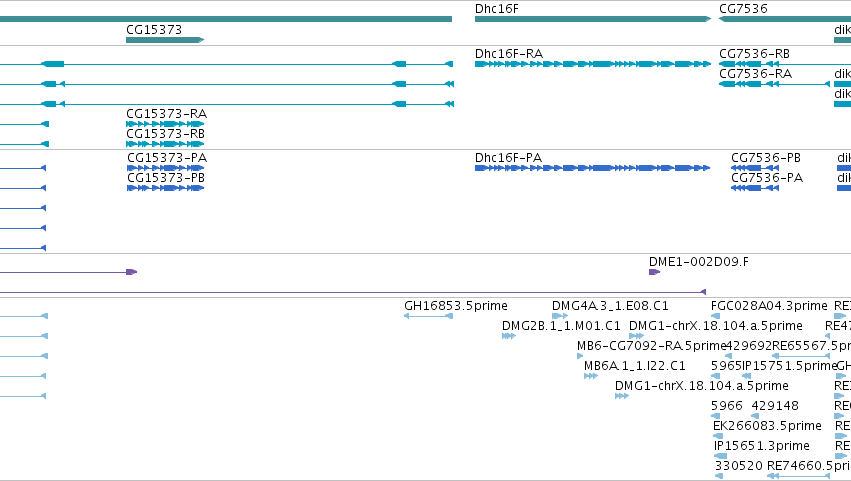
Task: Click the CG7536 gene label
Action: pos(743,9)
